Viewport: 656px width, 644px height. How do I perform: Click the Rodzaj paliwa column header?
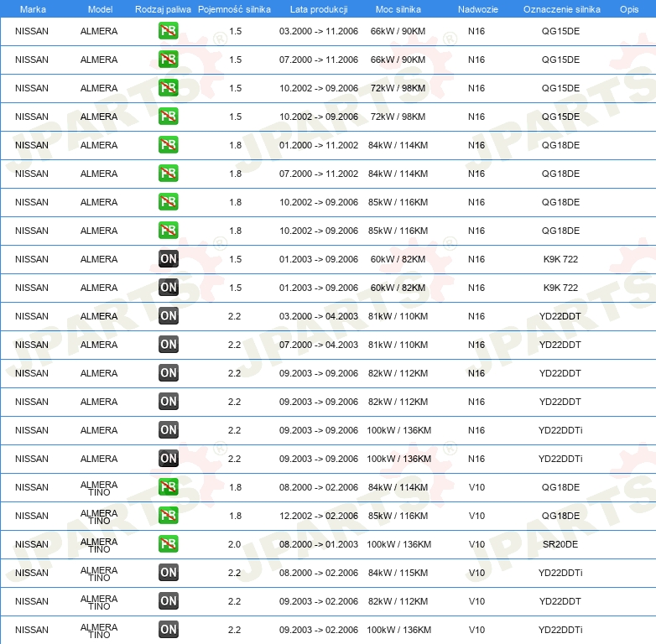[x=163, y=9]
